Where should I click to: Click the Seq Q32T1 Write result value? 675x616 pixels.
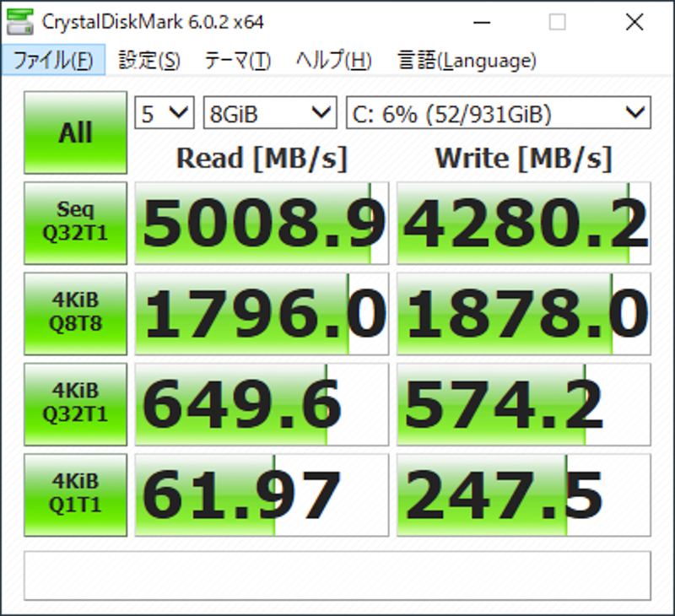pyautogui.click(x=521, y=222)
